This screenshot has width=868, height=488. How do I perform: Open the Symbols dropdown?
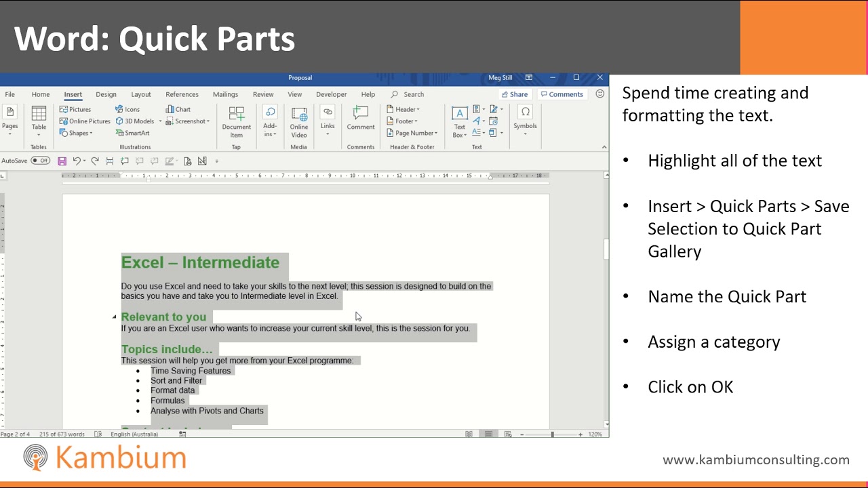pyautogui.click(x=526, y=121)
